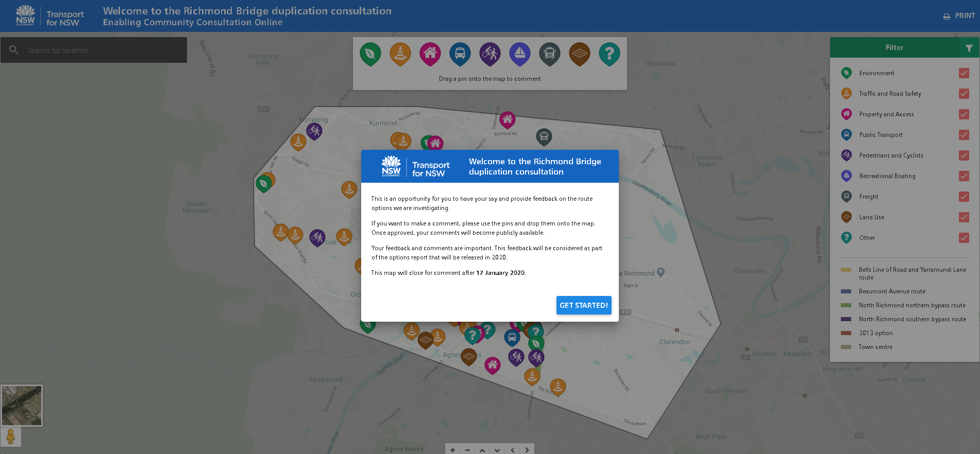Click the Filter panel header
Viewport: 980px width, 454px height.
[894, 47]
